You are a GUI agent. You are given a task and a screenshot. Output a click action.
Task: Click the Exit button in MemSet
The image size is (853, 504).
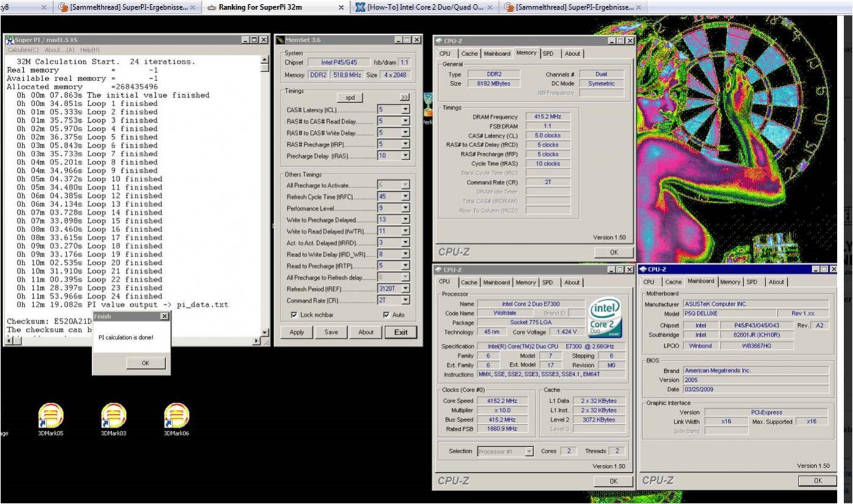pos(401,332)
